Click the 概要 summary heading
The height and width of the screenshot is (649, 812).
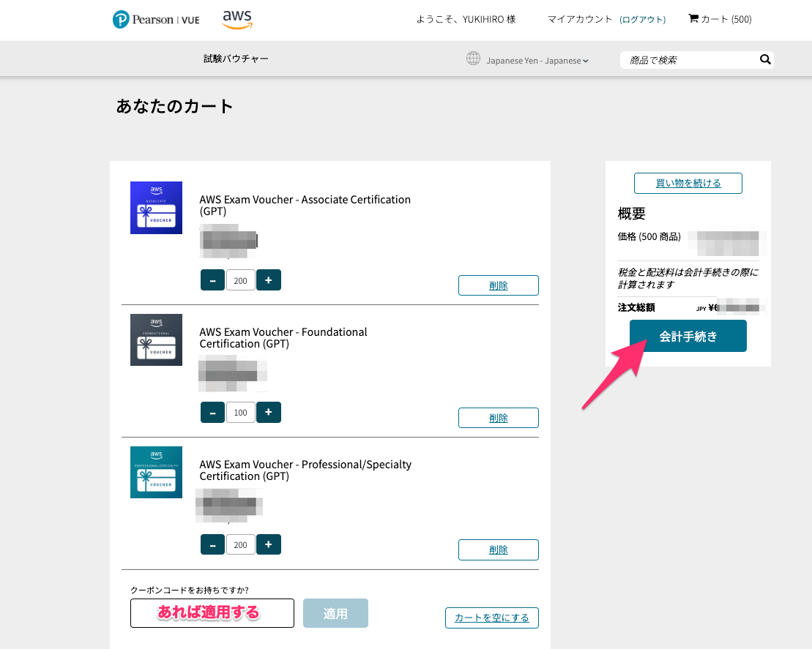[x=631, y=213]
